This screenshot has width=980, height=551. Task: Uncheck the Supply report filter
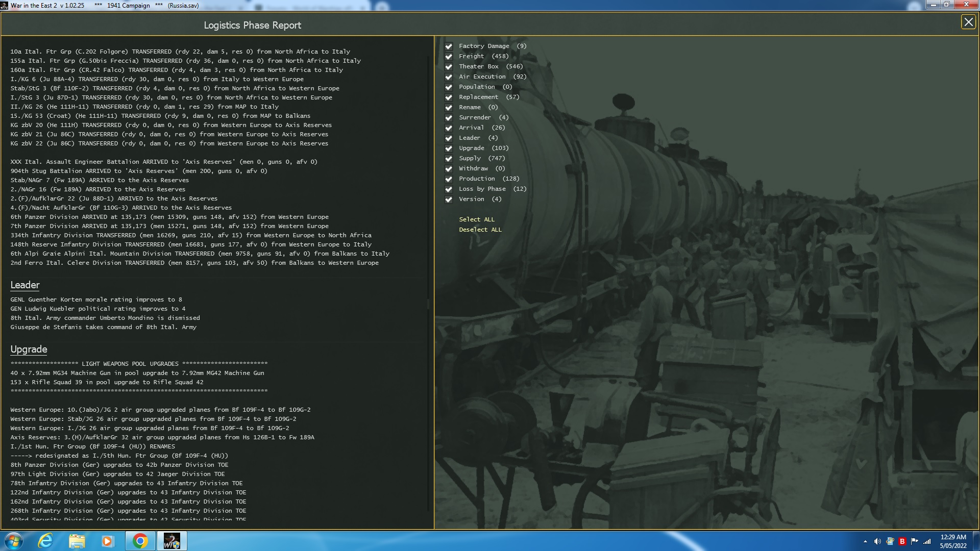pyautogui.click(x=449, y=159)
